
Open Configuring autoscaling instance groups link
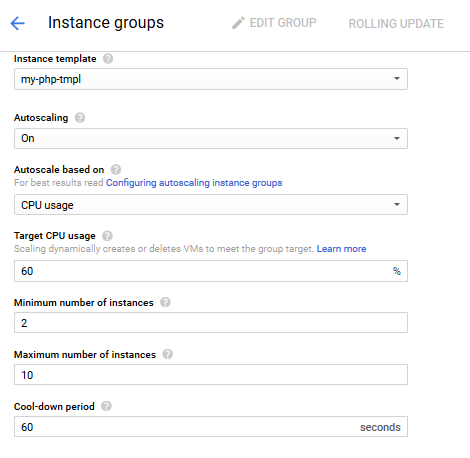194,183
